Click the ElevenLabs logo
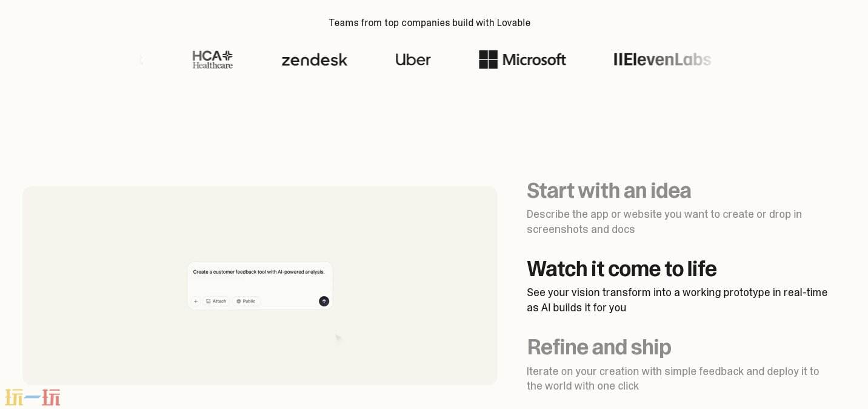 coord(662,59)
